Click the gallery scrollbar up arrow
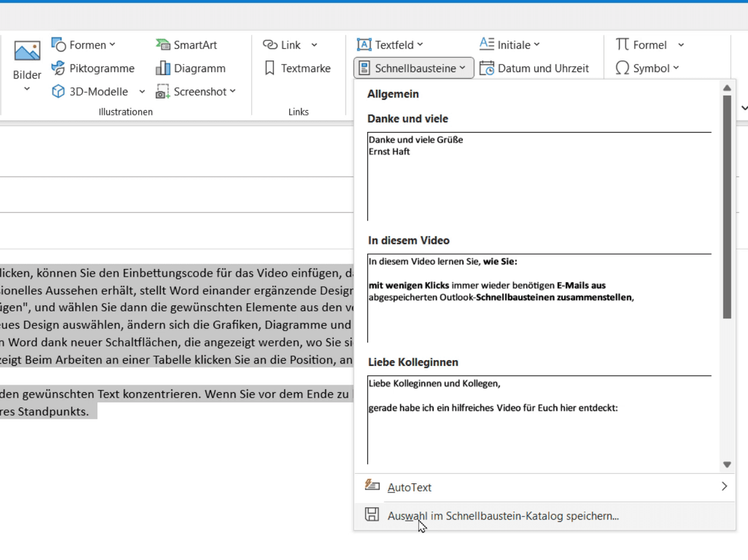This screenshot has height=560, width=748. click(x=727, y=88)
